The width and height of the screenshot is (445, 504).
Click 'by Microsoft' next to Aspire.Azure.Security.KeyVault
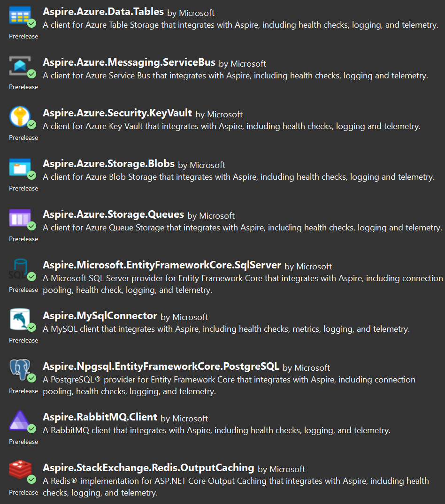click(219, 115)
